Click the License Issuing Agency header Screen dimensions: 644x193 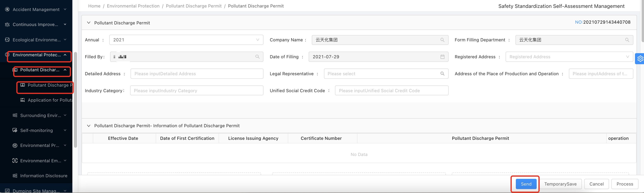[253, 138]
